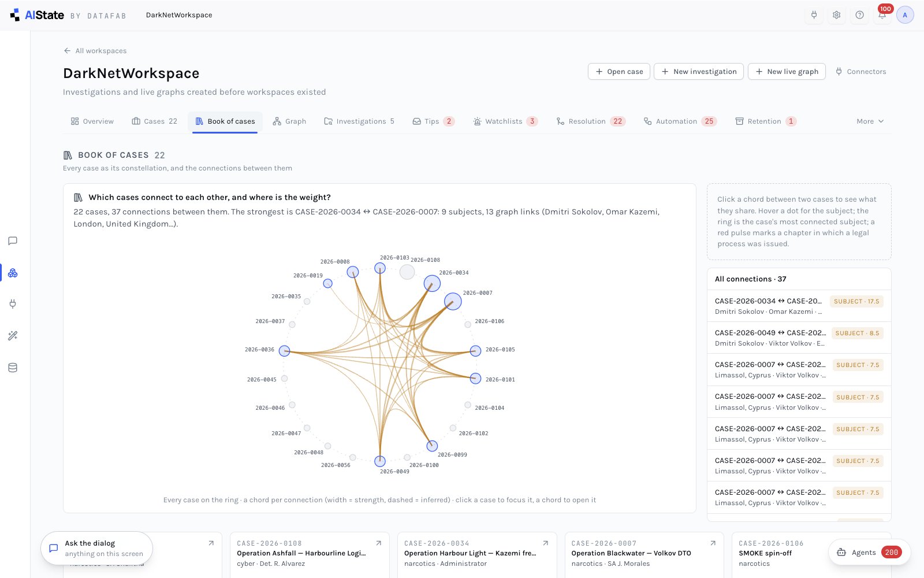
Task: Open the Investigations 5 tab
Action: pos(359,121)
